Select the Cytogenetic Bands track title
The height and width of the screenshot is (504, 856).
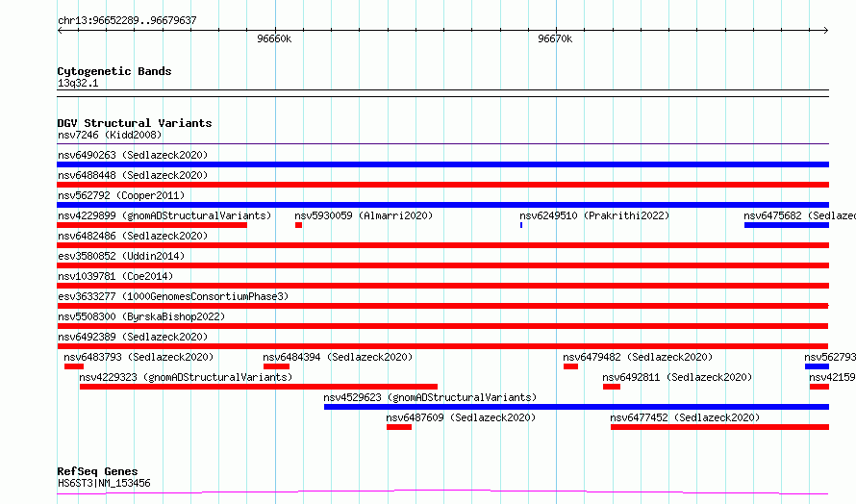(114, 71)
